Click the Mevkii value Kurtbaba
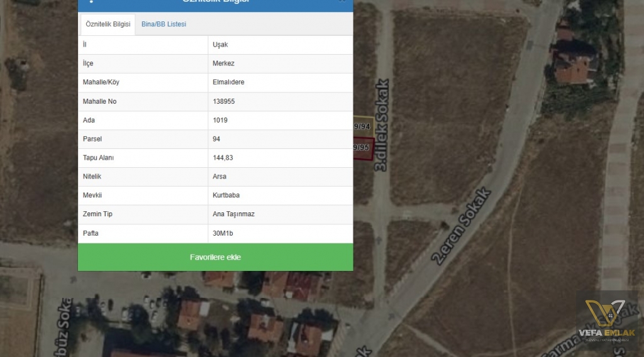The width and height of the screenshot is (644, 357). (x=226, y=195)
